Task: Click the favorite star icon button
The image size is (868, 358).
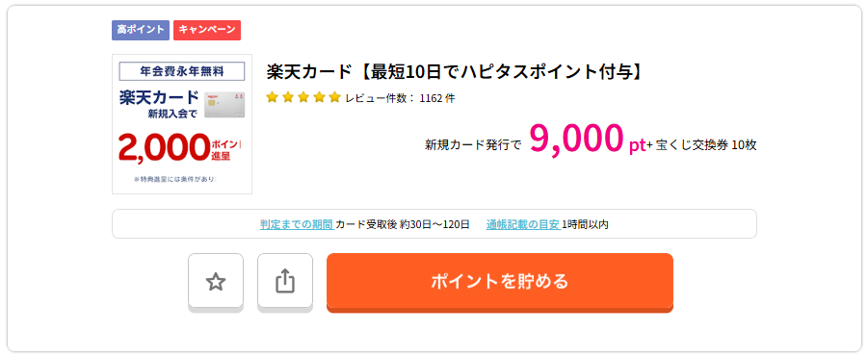Action: point(216,281)
